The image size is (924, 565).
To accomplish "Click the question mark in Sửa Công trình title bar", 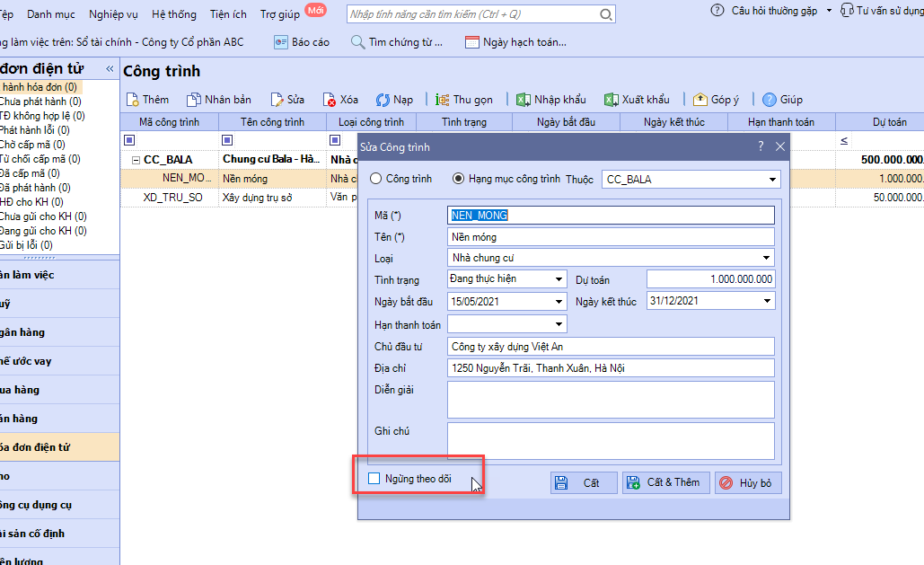I will tap(761, 146).
